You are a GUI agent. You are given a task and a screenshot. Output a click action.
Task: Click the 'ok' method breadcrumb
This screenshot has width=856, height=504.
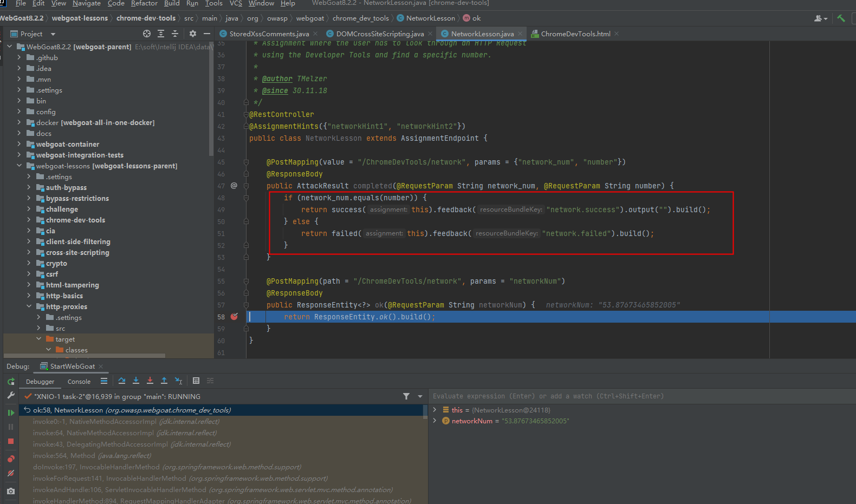[x=472, y=18]
